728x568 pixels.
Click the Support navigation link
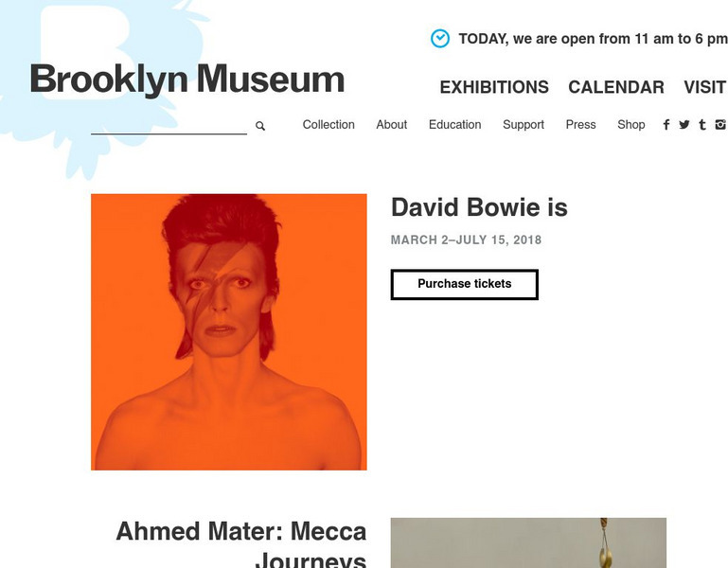[524, 125]
